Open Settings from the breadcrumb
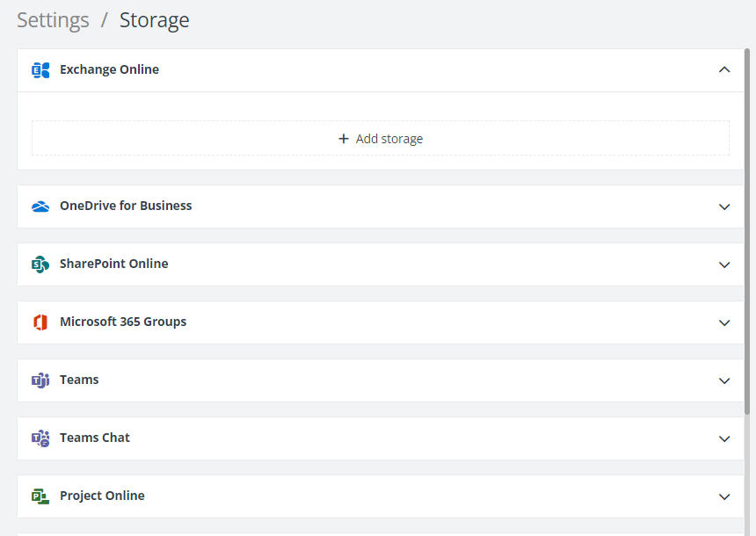The image size is (756, 536). coord(53,20)
